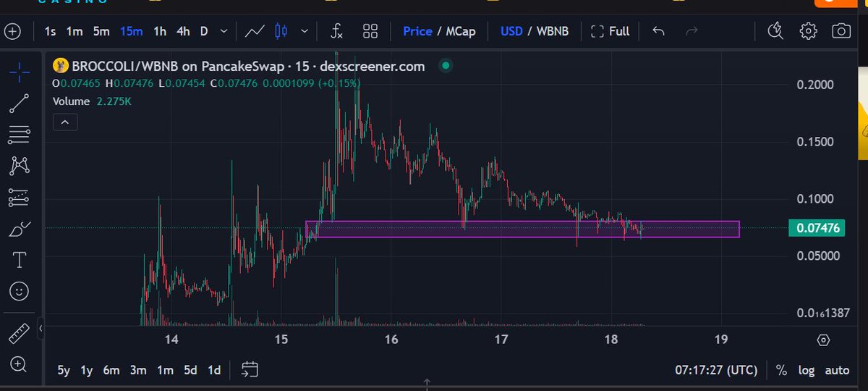Viewport: 868px width, 391px height.
Task: Set range to 5d
Action: 190,371
